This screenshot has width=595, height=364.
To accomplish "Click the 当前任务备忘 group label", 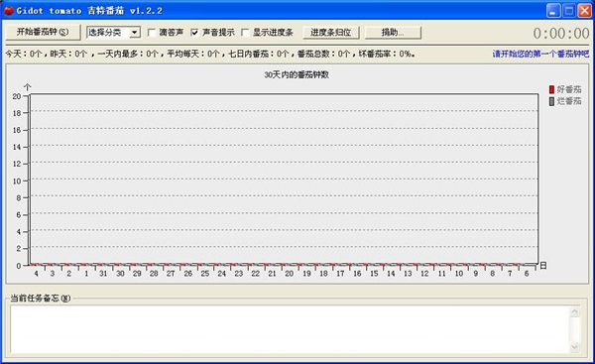I will (40, 299).
